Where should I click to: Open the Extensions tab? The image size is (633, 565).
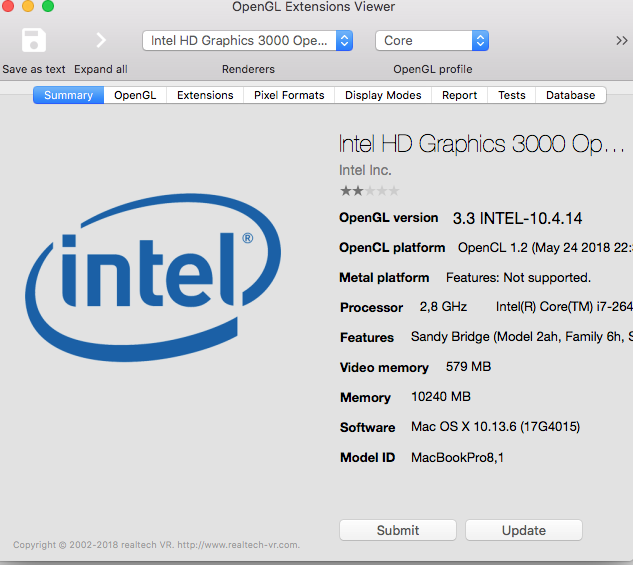(205, 95)
